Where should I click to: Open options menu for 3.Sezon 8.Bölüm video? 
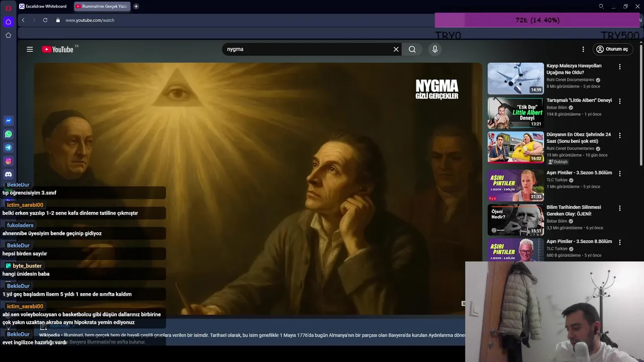[x=620, y=242]
